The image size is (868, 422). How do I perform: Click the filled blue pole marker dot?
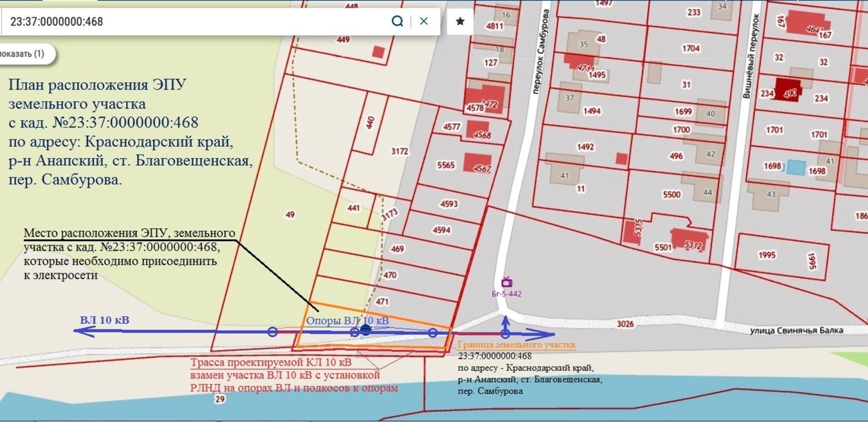366,330
